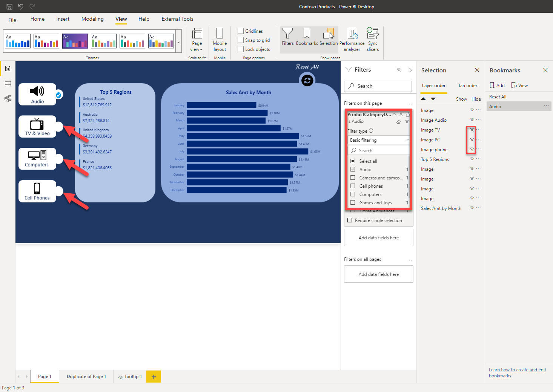553x392 pixels.
Task: Lock the ProductCategory filter
Action: tap(407, 114)
